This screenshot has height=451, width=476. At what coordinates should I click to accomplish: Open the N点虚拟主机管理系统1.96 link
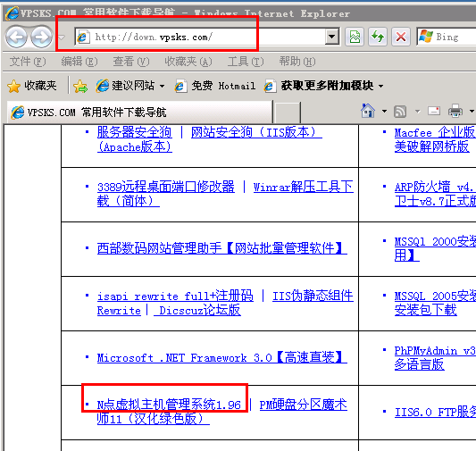(169, 405)
